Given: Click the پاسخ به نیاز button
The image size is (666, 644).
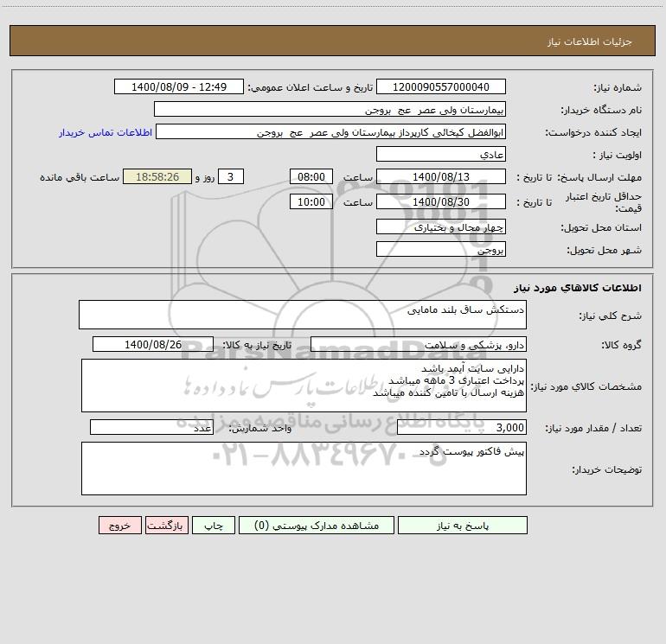Looking at the screenshot, I should pyautogui.click(x=463, y=525).
